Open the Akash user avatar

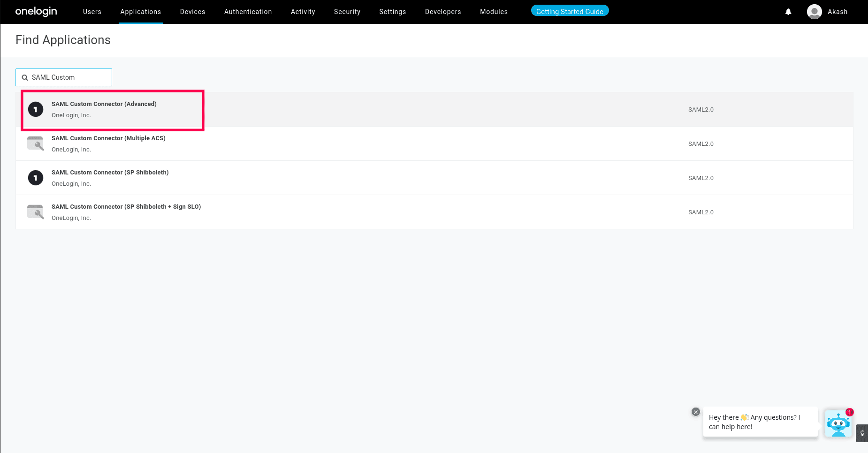coord(815,12)
